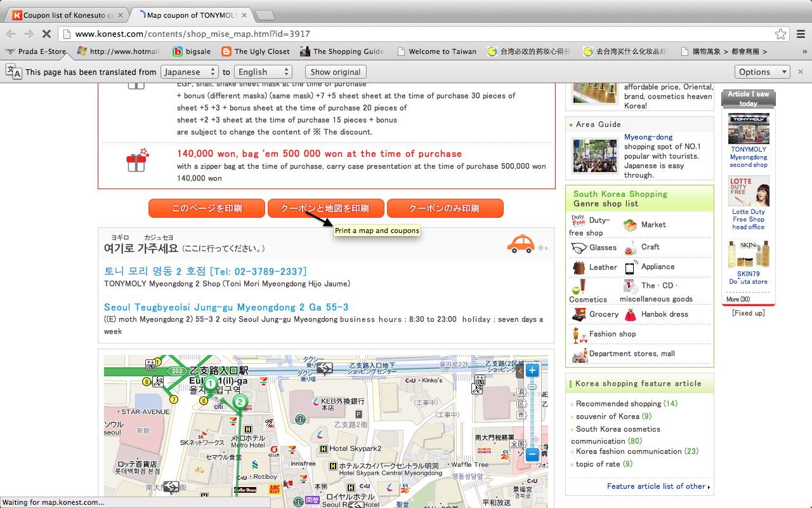Open South Korea cosmetics communication (80) link
812x508 pixels.
(x=615, y=435)
